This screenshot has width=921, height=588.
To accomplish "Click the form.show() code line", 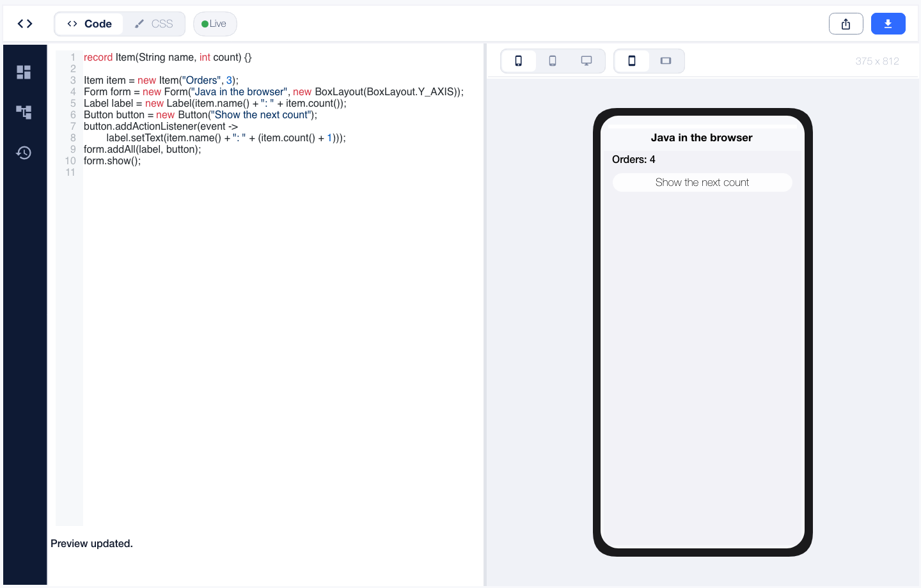I will pos(112,161).
